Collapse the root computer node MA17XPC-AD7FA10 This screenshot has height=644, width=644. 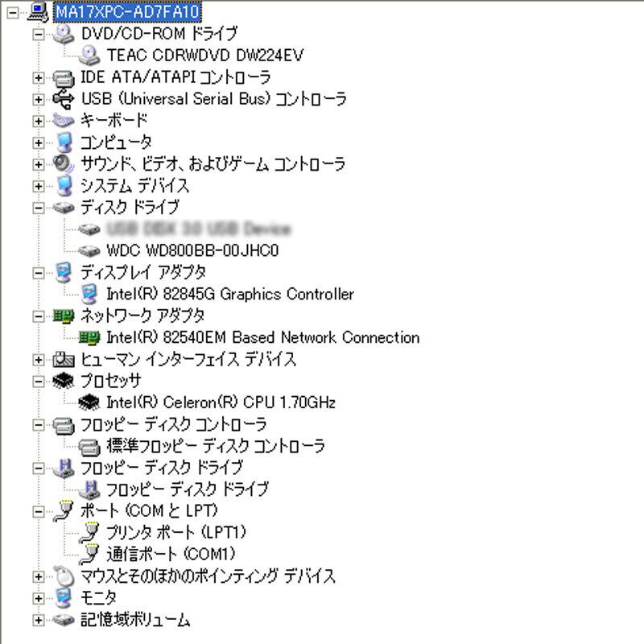(x=13, y=13)
